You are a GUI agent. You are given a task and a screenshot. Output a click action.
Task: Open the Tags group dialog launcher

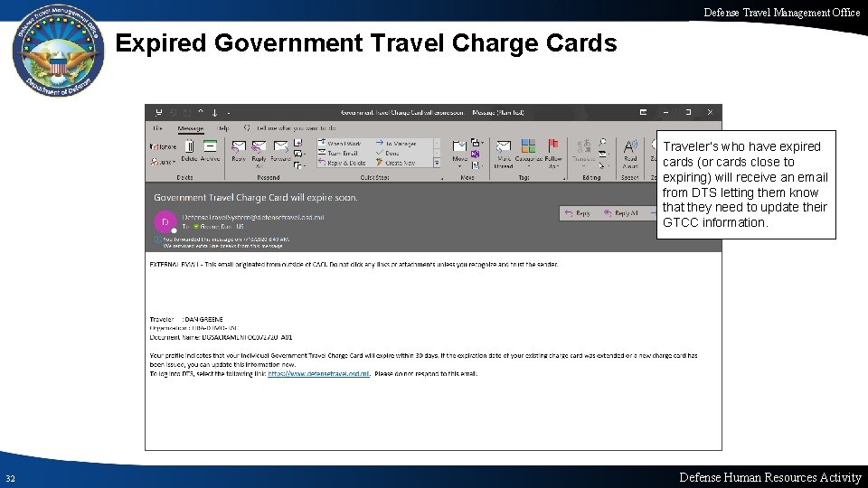pos(564,178)
